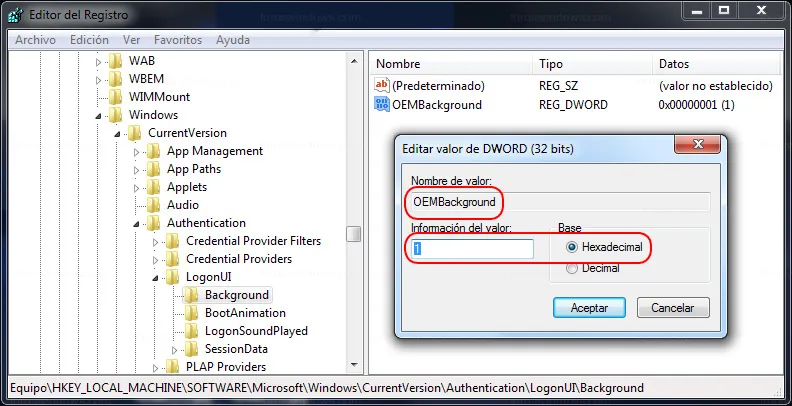Screen dimensions: 792x406
Task: Close the Editar valor de DWORD dialog
Action: pos(698,144)
